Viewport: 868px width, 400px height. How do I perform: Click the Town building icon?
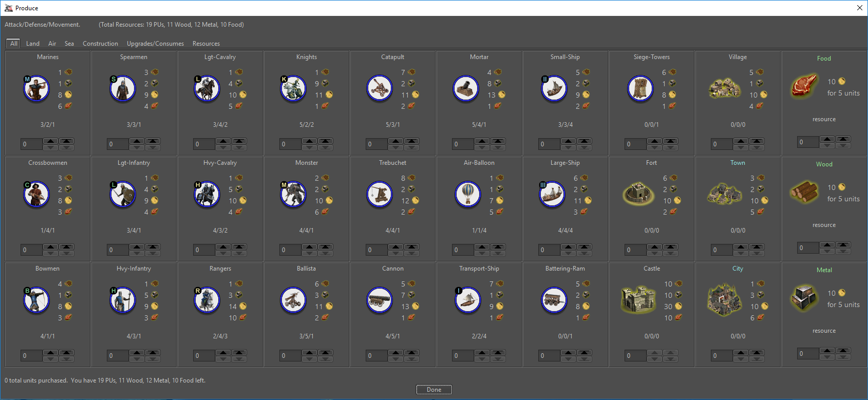pos(725,194)
